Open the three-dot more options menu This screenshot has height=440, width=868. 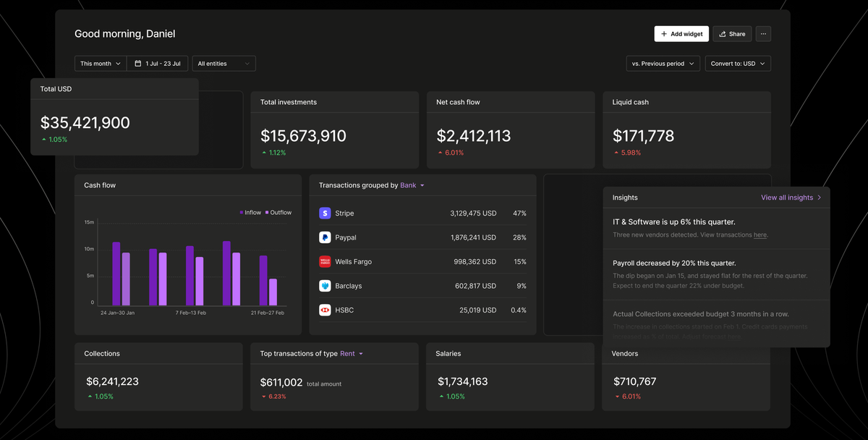(763, 34)
